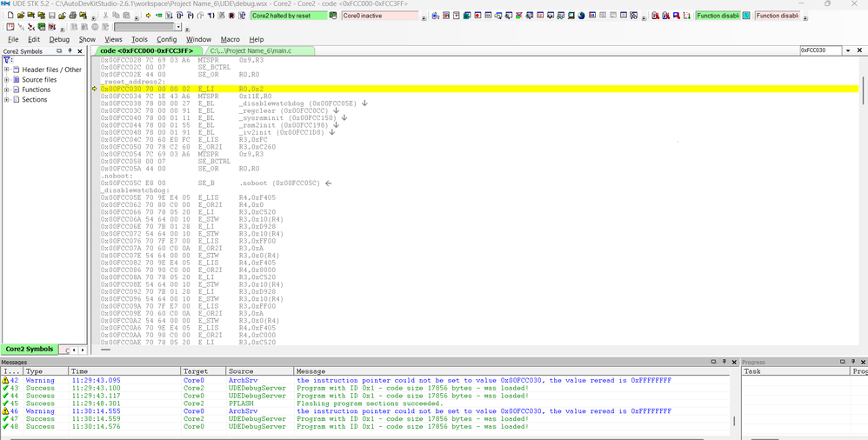Click the 0xFCC030 address input field

coord(821,50)
